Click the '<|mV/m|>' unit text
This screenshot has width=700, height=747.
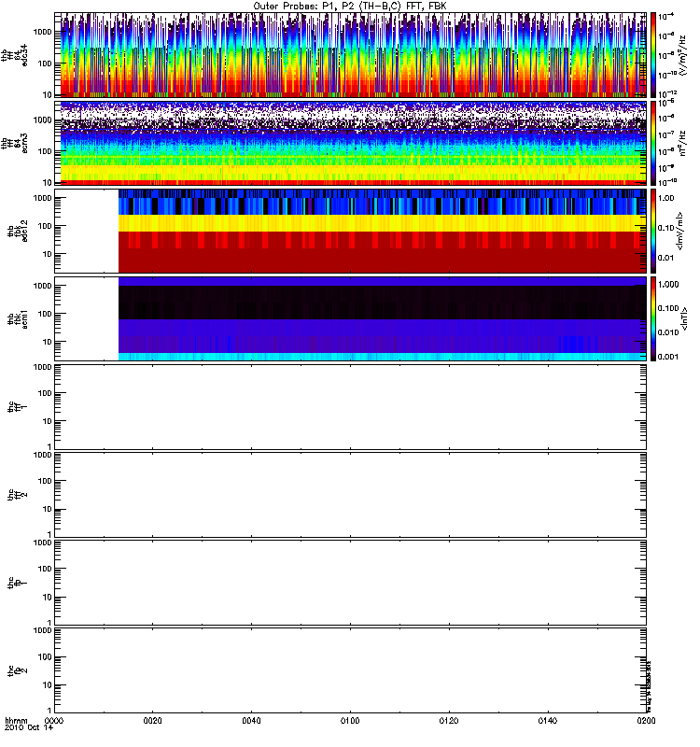tap(680, 231)
